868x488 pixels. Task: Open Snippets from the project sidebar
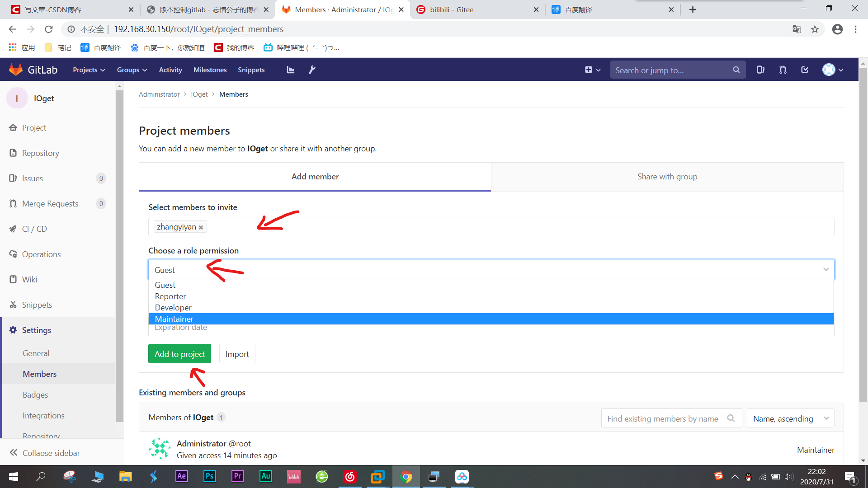[37, 305]
